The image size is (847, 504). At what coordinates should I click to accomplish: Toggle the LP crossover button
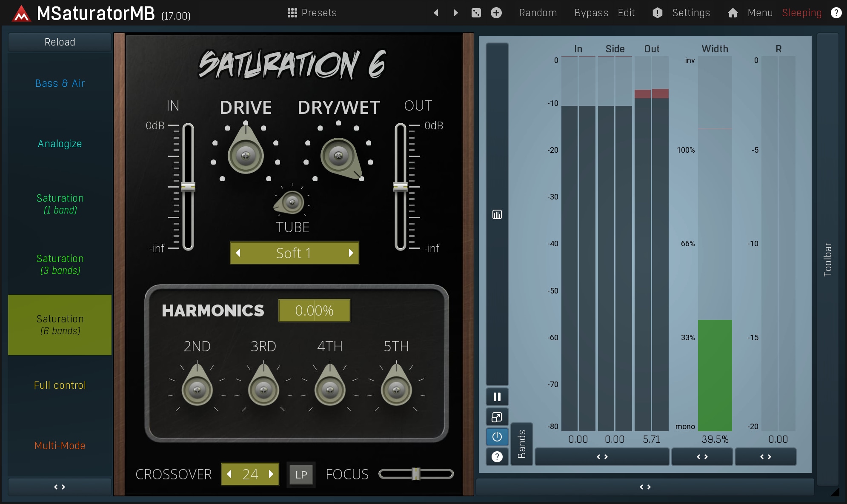(301, 475)
